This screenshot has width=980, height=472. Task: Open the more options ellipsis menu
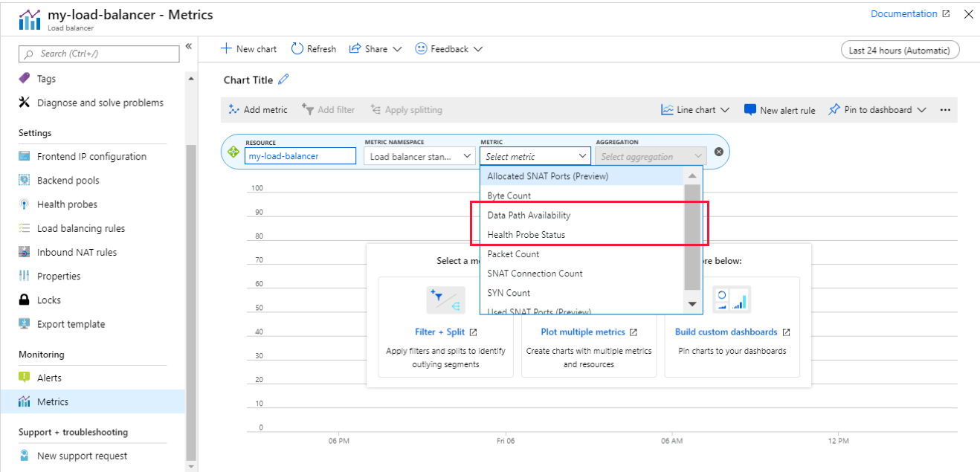pyautogui.click(x=945, y=109)
